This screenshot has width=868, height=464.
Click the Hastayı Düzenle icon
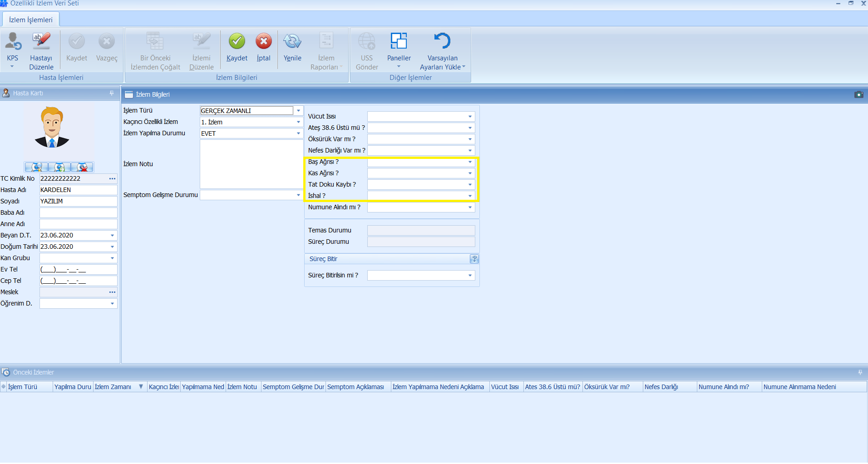pyautogui.click(x=41, y=41)
